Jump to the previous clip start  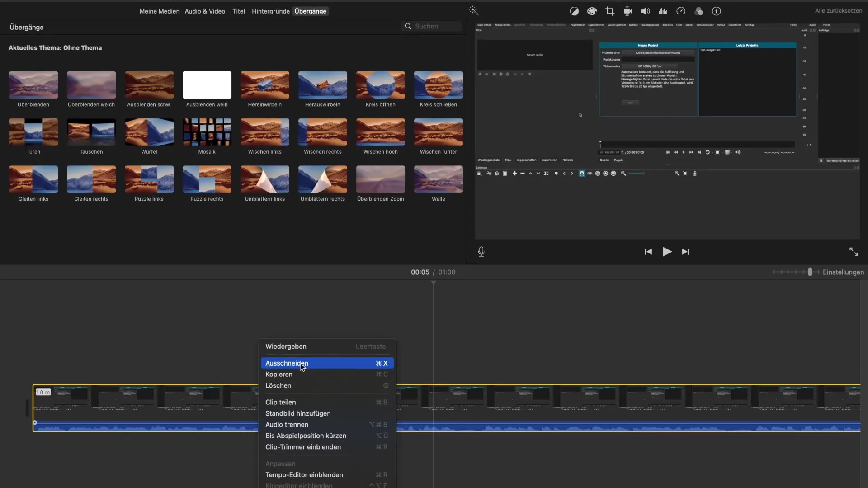(x=648, y=252)
